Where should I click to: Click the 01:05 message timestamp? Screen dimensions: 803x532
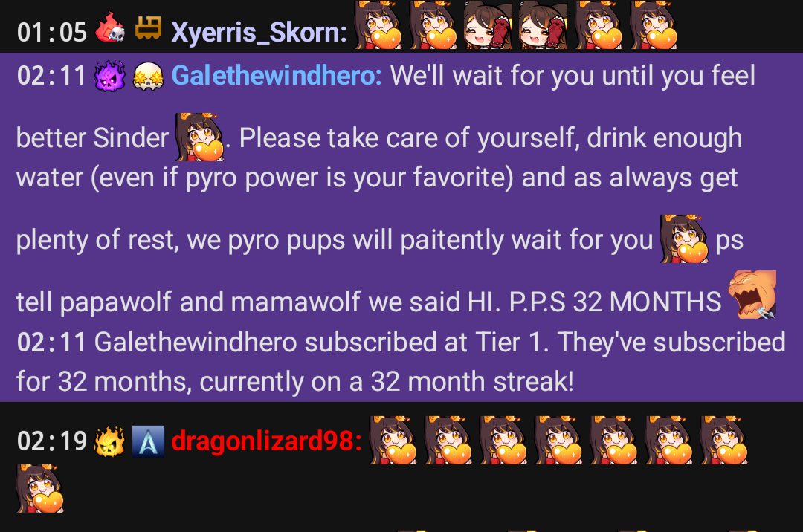coord(52,33)
